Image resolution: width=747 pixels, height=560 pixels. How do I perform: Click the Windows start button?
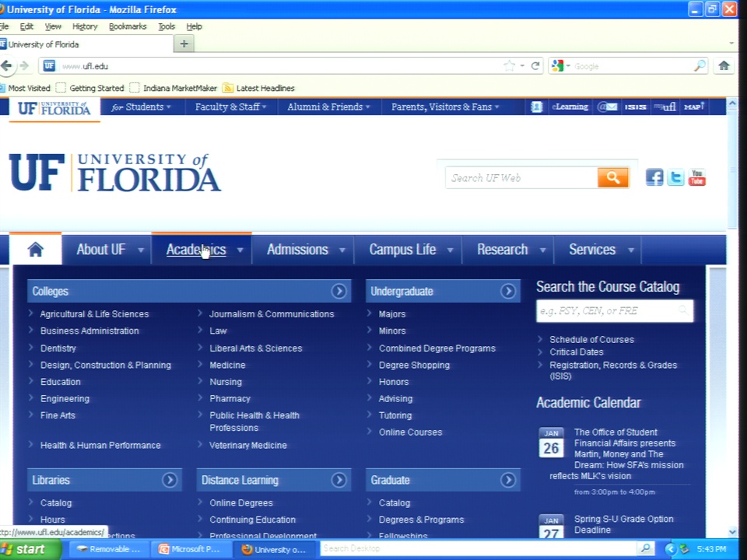tap(30, 549)
